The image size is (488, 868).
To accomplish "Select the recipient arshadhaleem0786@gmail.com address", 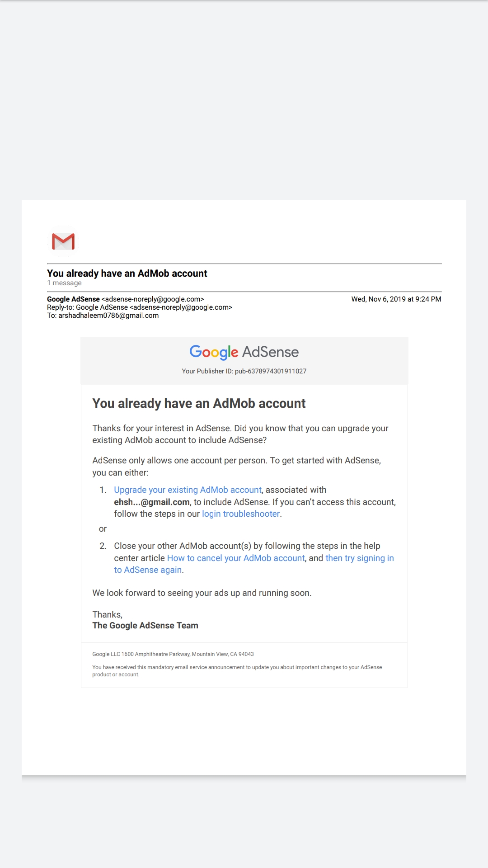I will [108, 316].
